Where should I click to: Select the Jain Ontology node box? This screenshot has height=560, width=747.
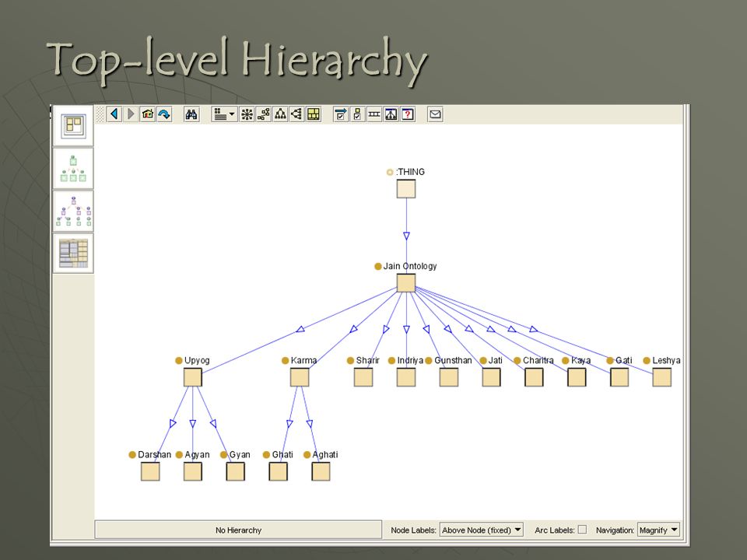(x=406, y=283)
